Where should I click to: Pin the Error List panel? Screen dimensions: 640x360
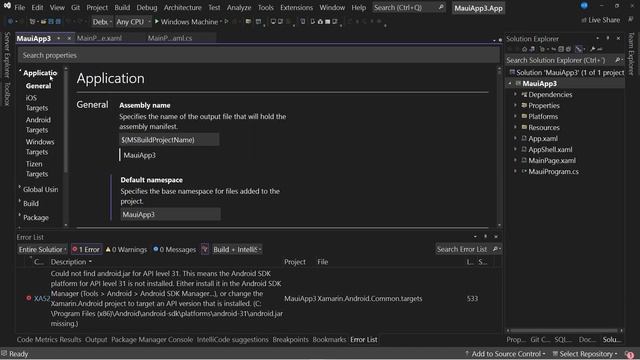coord(485,236)
